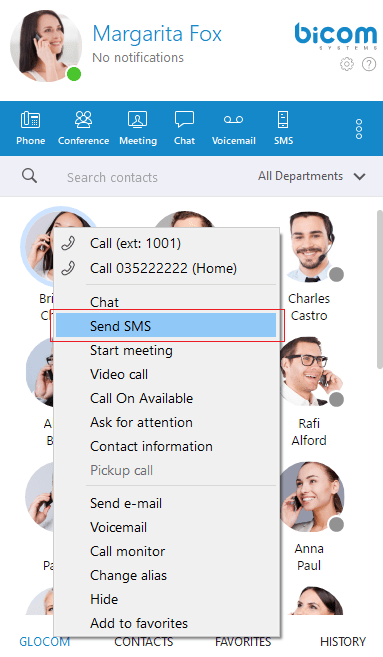Select Start meeting menu entry

(167, 350)
